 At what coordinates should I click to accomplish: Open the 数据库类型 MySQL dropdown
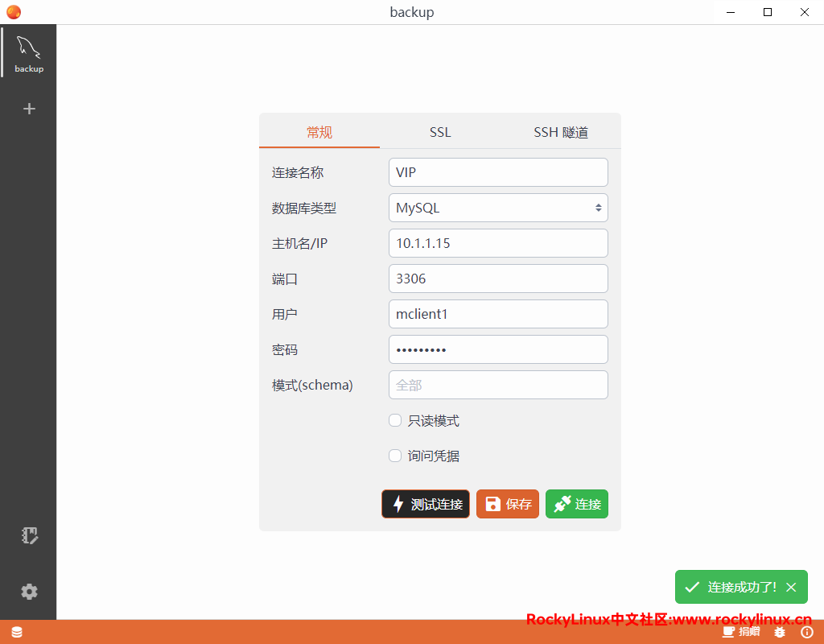point(497,208)
